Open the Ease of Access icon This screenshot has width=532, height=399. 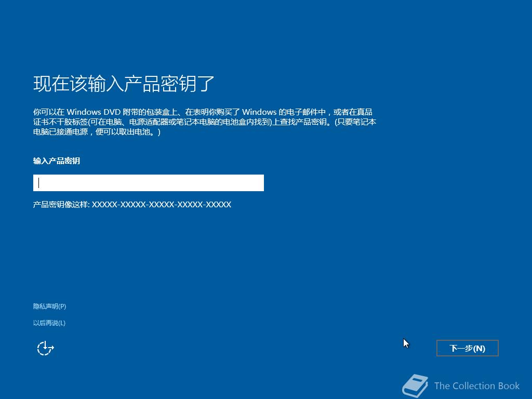[45, 348]
